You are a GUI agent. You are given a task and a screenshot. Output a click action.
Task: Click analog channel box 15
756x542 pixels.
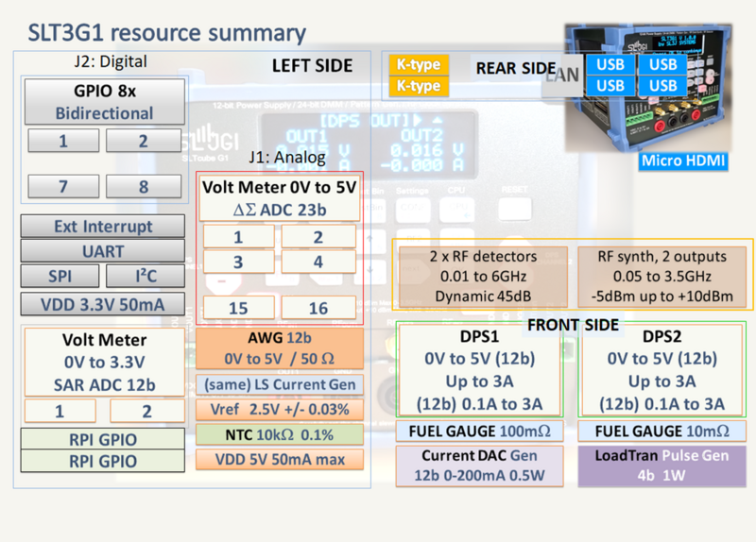pos(239,308)
